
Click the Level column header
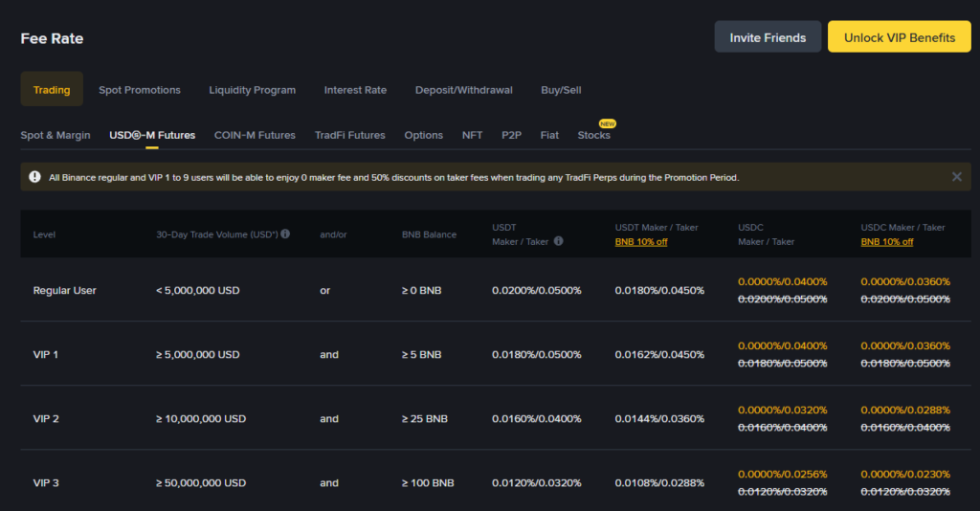tap(44, 234)
